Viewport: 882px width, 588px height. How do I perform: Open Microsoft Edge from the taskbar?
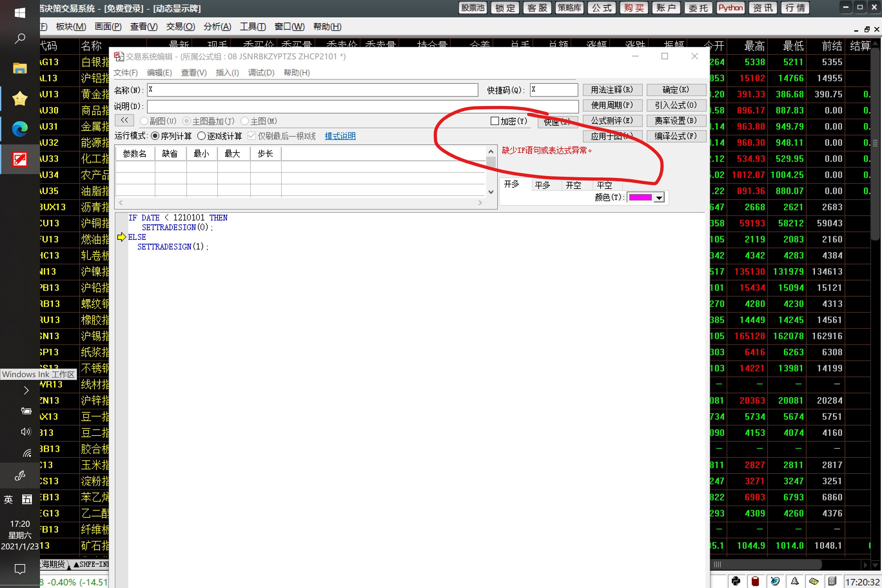19,129
